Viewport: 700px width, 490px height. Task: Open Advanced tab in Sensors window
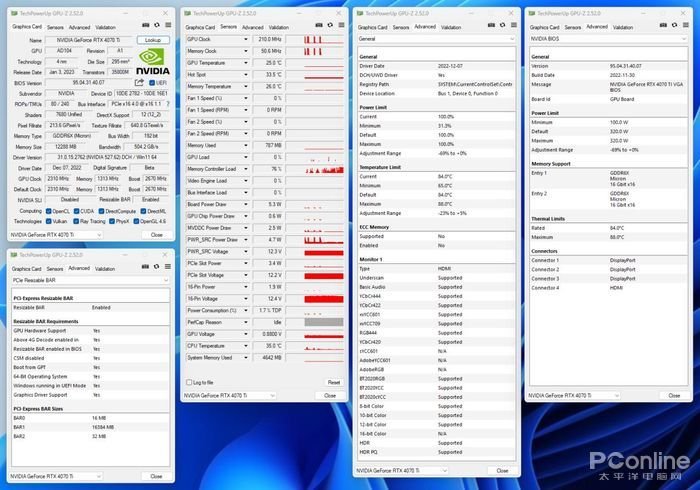[x=253, y=27]
